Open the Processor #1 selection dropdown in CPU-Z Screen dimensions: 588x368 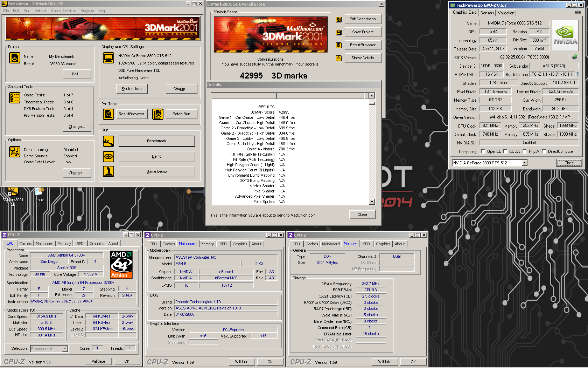pos(65,349)
